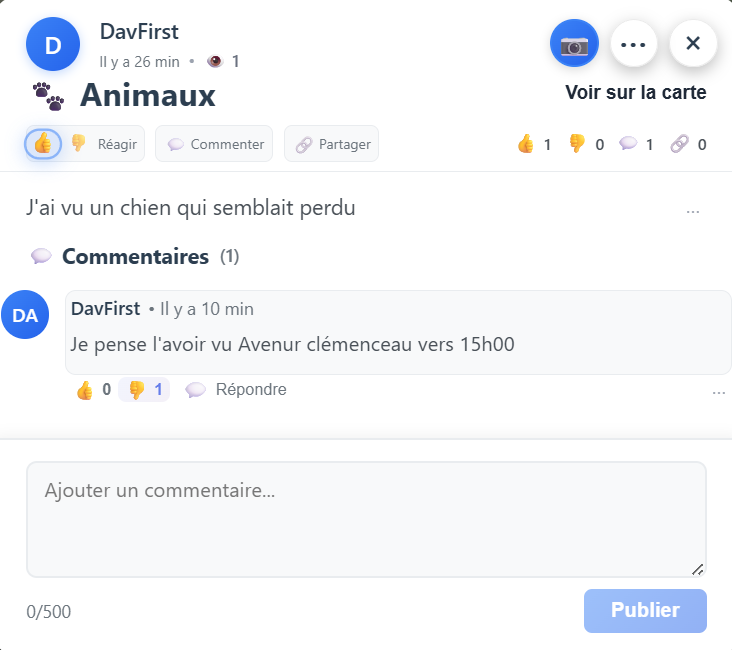Click the Réagir button

pos(117,144)
